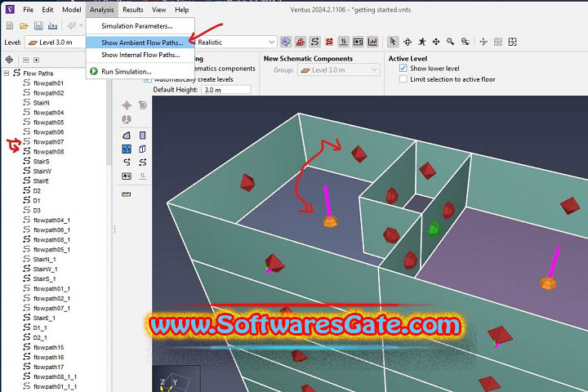The height and width of the screenshot is (392, 588).
Task: Open the View menu
Action: click(159, 10)
